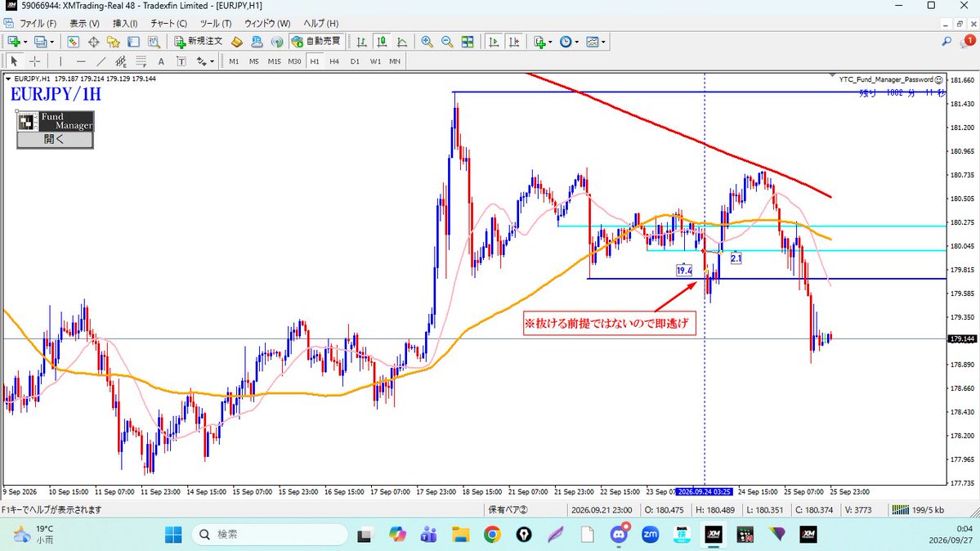Select the text label T tool
980x551 pixels.
pos(181,61)
